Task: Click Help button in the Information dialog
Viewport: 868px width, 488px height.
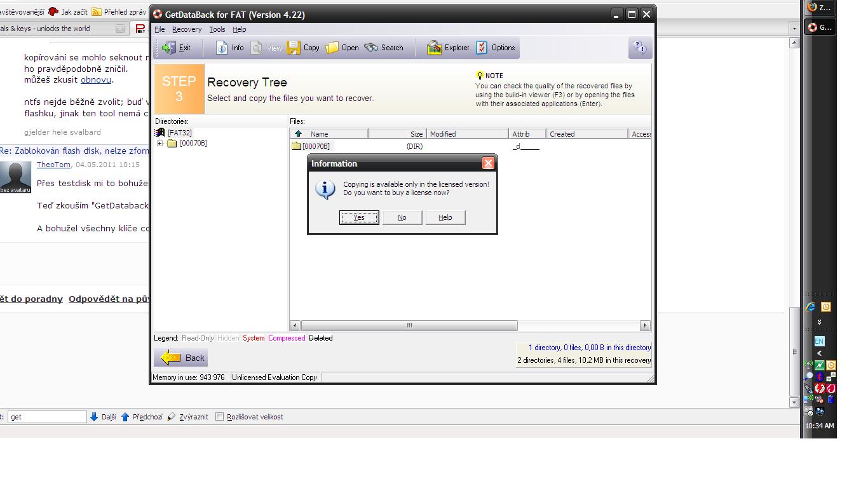Action: tap(445, 217)
